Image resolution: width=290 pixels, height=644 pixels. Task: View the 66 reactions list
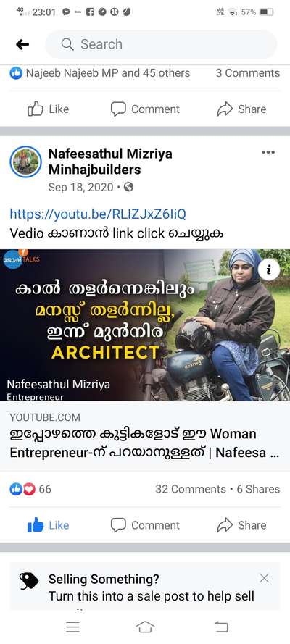[x=30, y=489]
